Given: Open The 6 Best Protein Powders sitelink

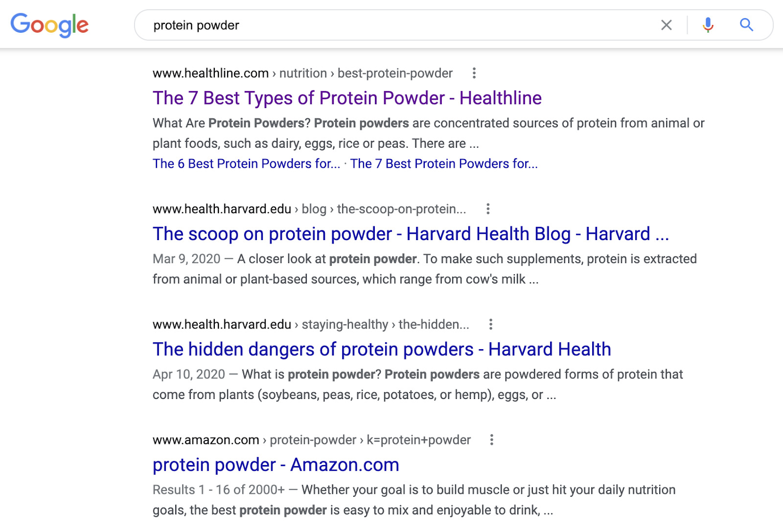Looking at the screenshot, I should pyautogui.click(x=246, y=164).
